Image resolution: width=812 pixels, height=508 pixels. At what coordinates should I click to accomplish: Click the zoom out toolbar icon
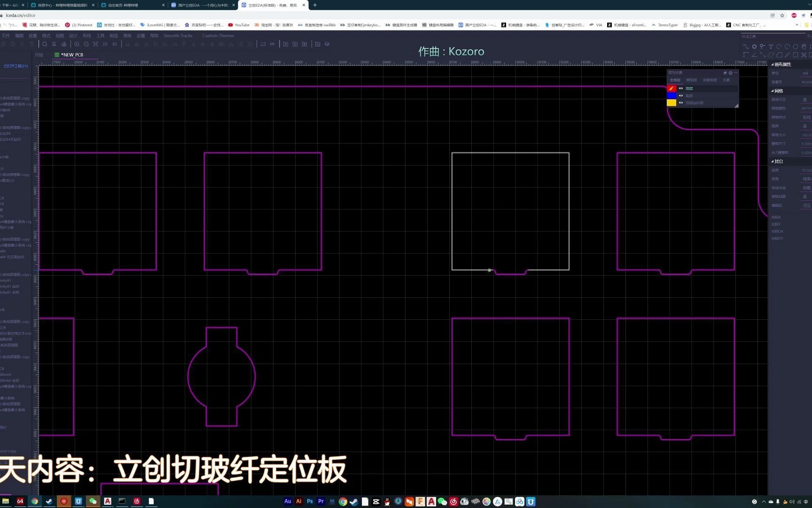pos(86,44)
